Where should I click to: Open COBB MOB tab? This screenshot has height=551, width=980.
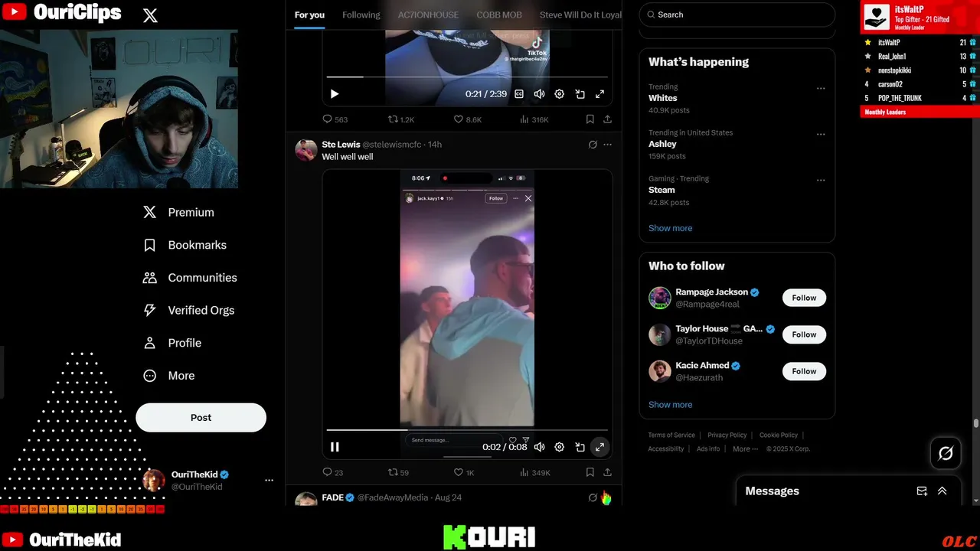[x=499, y=15]
